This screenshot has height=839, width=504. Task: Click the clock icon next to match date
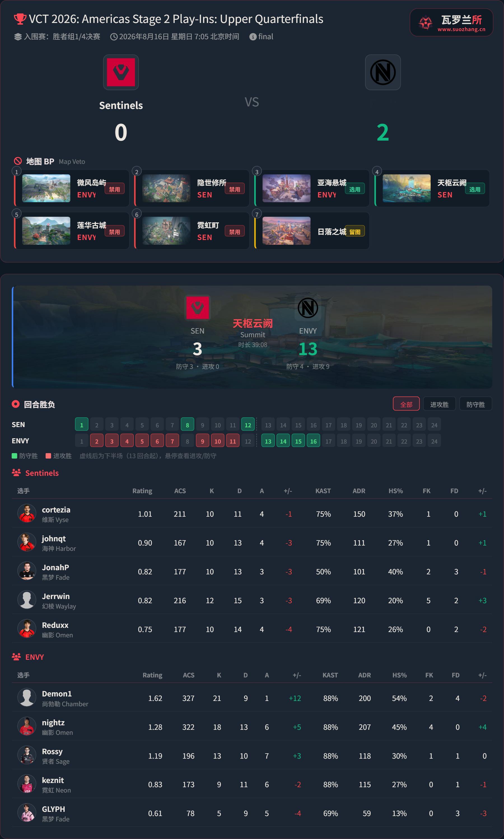[x=114, y=37]
